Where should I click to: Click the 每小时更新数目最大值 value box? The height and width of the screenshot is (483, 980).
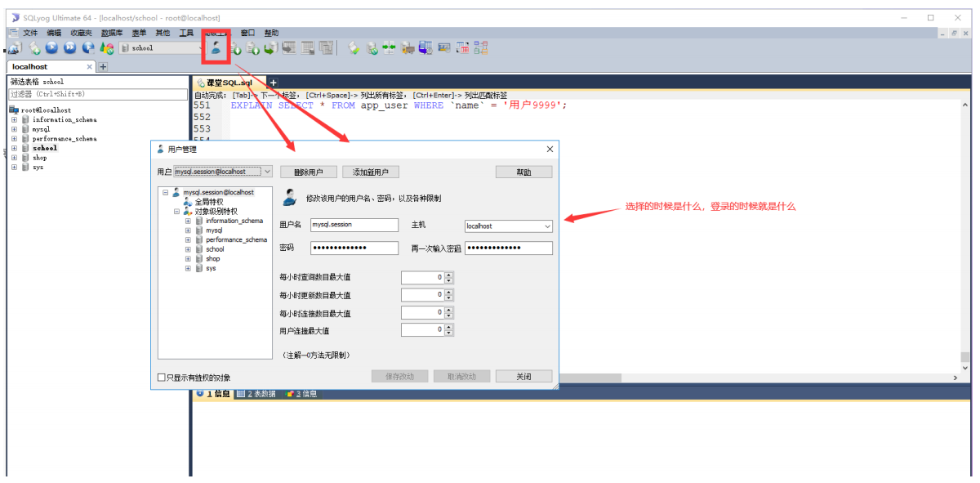pyautogui.click(x=422, y=295)
